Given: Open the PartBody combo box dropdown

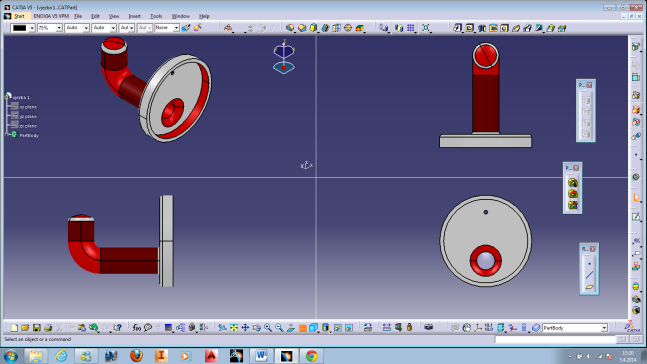Looking at the screenshot, I should click(604, 328).
